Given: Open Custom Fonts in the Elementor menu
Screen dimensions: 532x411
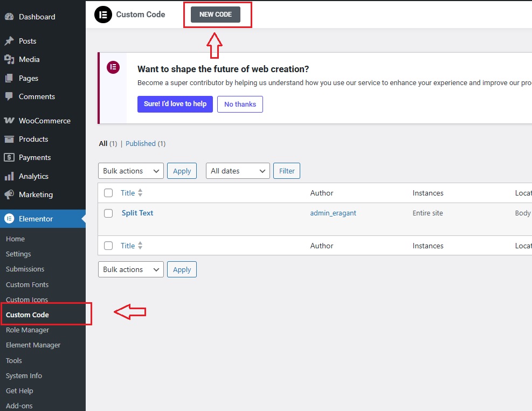Looking at the screenshot, I should (x=27, y=284).
